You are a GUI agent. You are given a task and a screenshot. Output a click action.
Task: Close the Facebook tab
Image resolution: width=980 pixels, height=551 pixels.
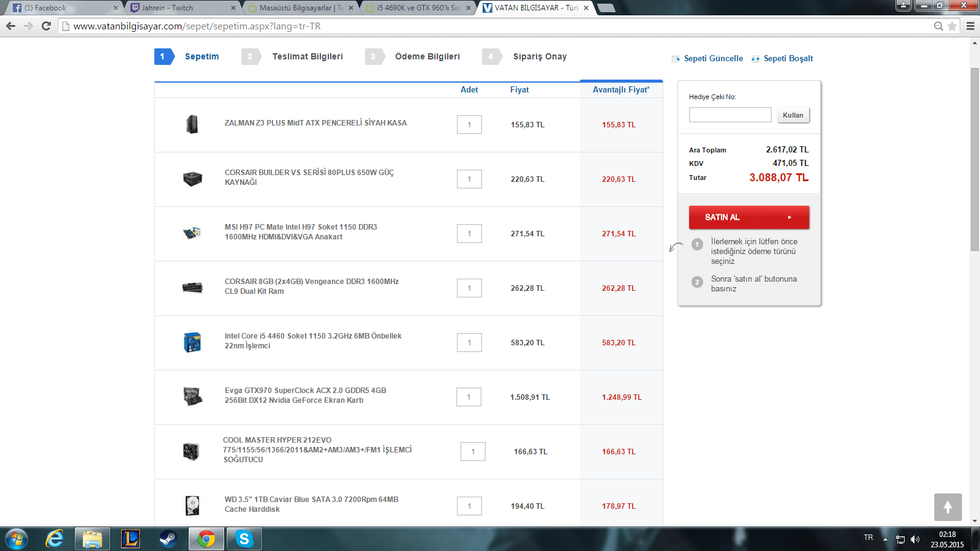[115, 8]
